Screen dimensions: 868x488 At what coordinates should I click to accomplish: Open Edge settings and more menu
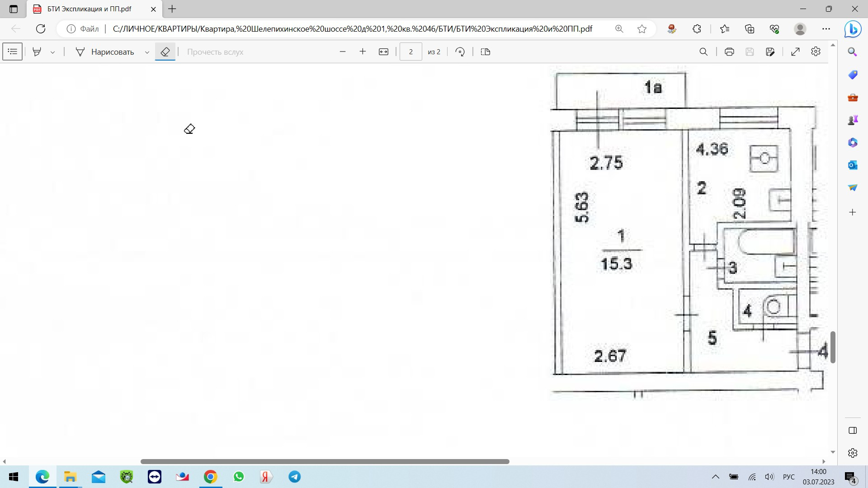click(826, 29)
